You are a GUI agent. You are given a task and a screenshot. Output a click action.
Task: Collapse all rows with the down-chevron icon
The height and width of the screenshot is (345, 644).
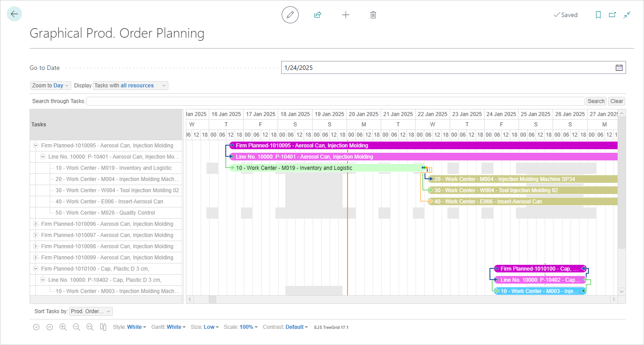click(36, 327)
